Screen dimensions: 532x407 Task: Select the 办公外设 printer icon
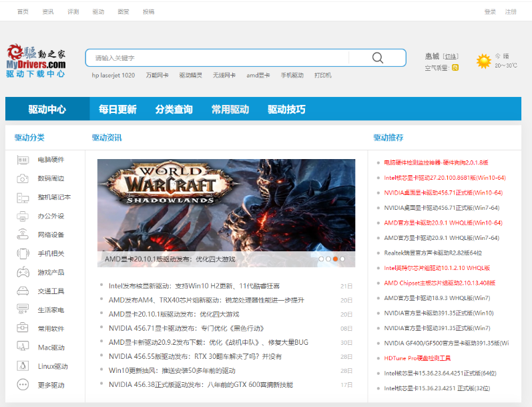[23, 216]
